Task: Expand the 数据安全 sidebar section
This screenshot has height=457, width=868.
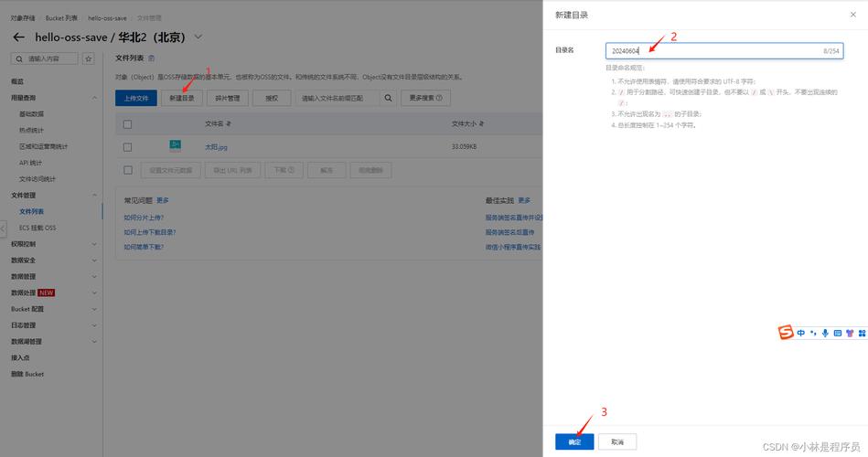Action: click(x=94, y=260)
